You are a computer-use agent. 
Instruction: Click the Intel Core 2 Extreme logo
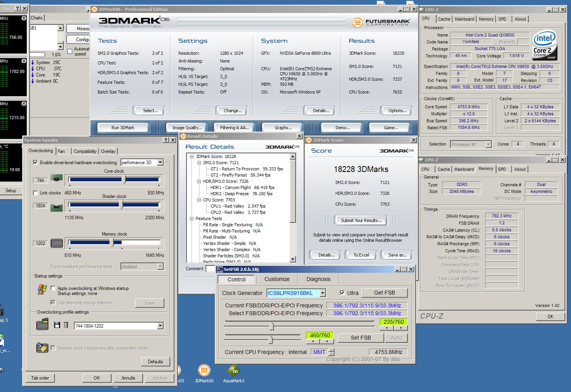545,45
